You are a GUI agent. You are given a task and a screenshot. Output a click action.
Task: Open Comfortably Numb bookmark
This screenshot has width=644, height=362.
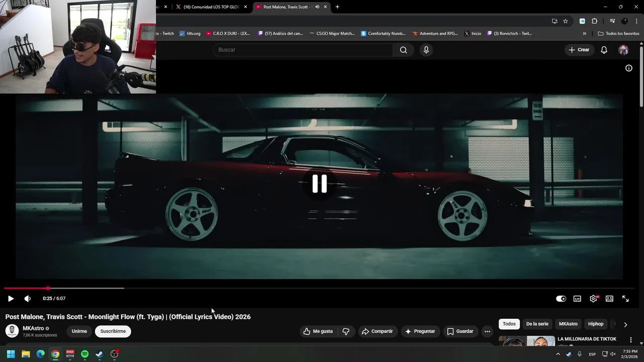click(383, 34)
